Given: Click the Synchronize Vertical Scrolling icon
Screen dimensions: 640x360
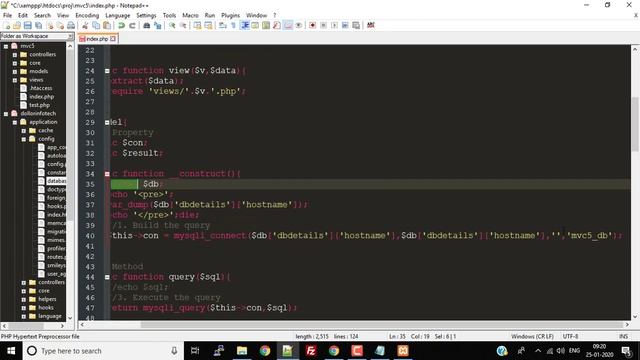Looking at the screenshot, I should 197,25.
